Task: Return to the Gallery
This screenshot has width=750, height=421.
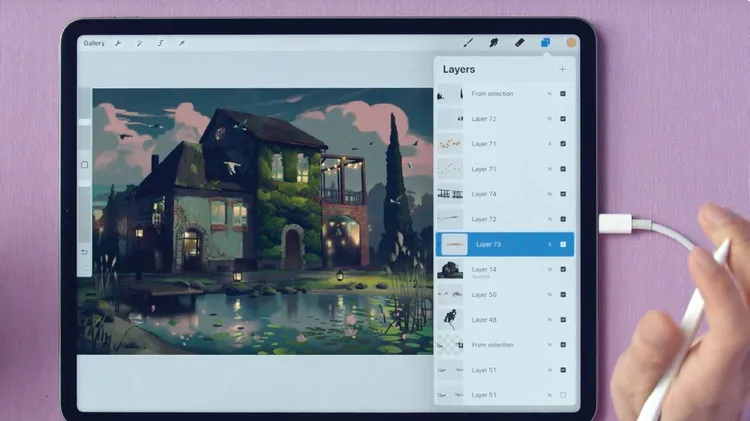Action: point(94,44)
